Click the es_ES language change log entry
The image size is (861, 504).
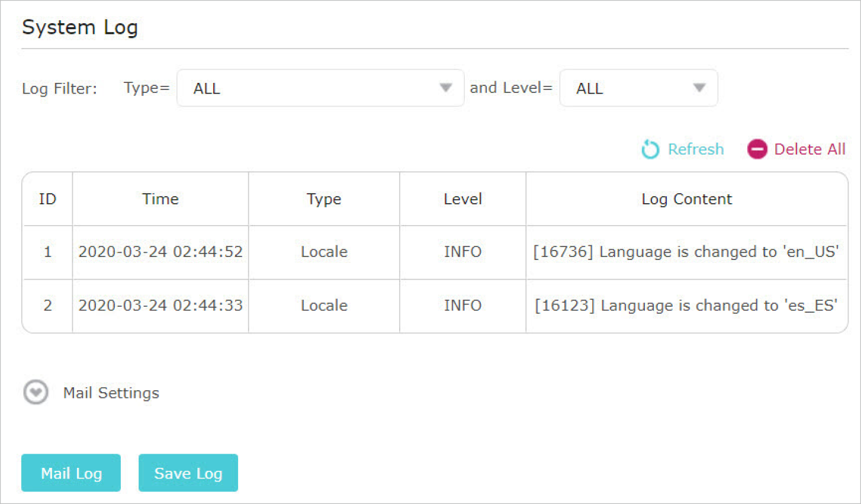686,306
